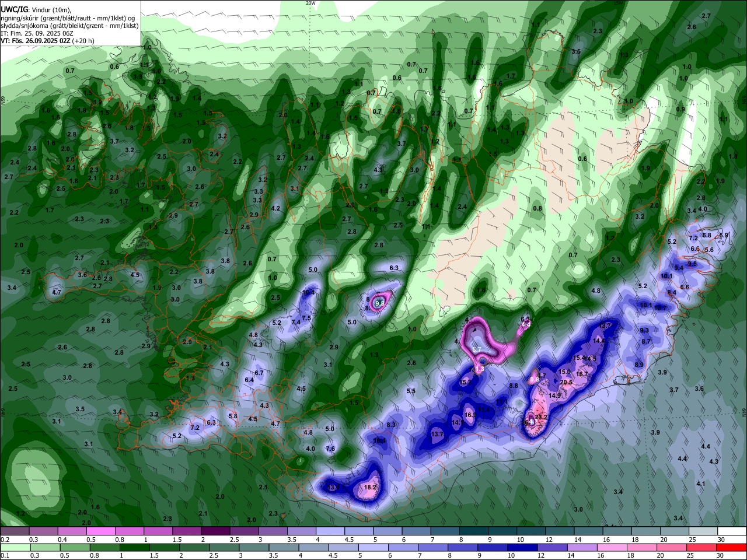Click the red-pink 25 swatch in lower legend
The width and height of the screenshot is (747, 560).
tap(702, 548)
